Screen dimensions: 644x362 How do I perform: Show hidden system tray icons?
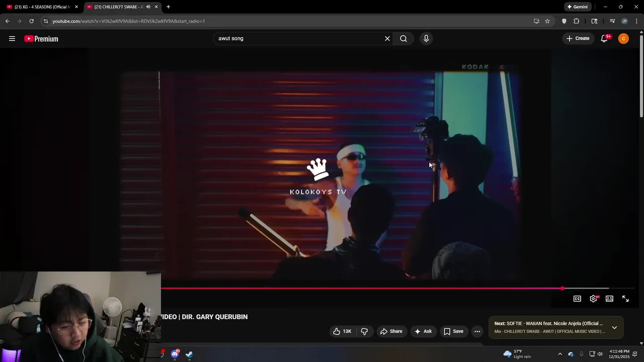[560, 354]
